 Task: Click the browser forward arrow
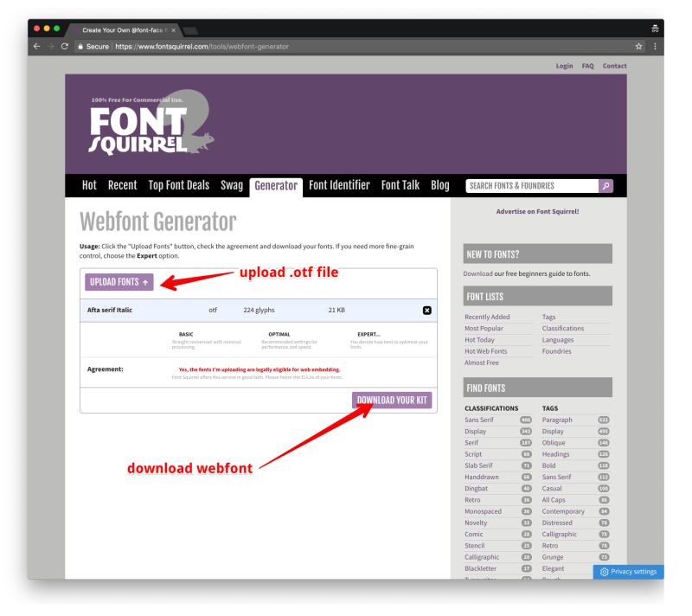(51, 47)
